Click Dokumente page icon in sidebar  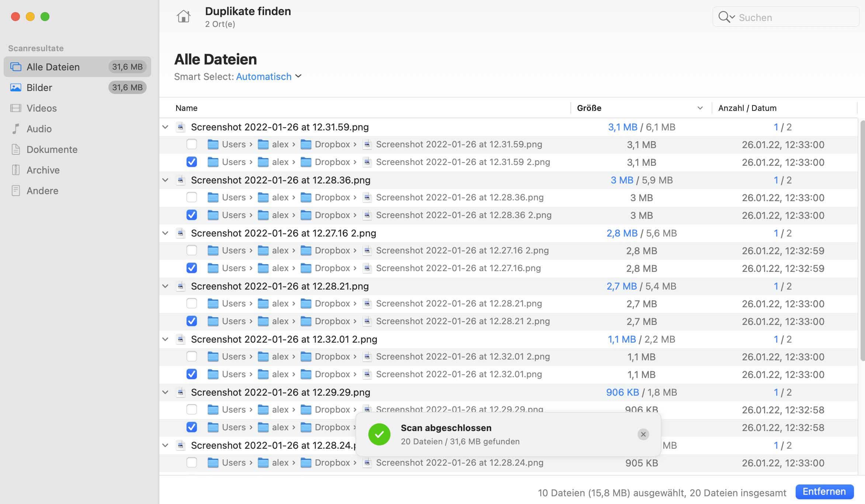point(15,149)
